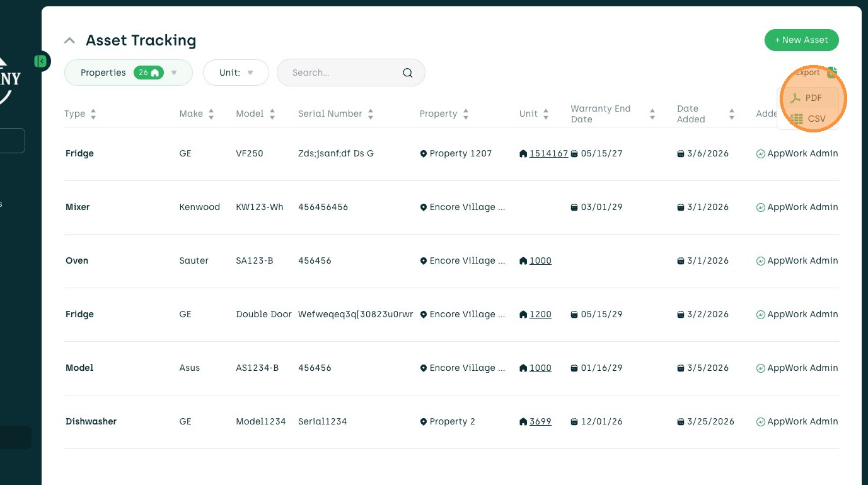
Task: Click into the Search field
Action: click(x=344, y=73)
